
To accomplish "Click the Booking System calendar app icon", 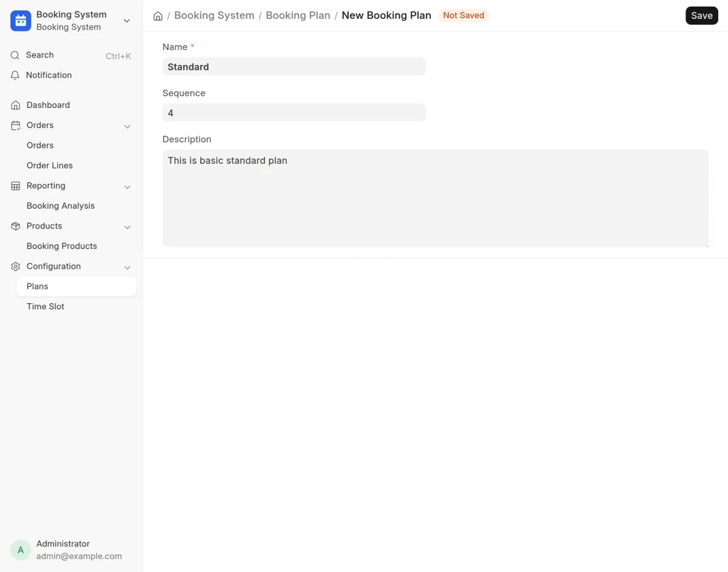I will click(21, 21).
